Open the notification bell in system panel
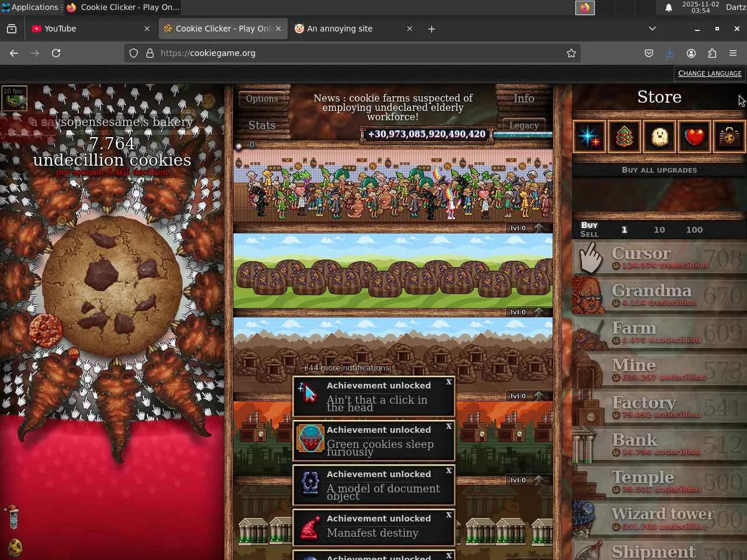747x560 pixels. [669, 7]
